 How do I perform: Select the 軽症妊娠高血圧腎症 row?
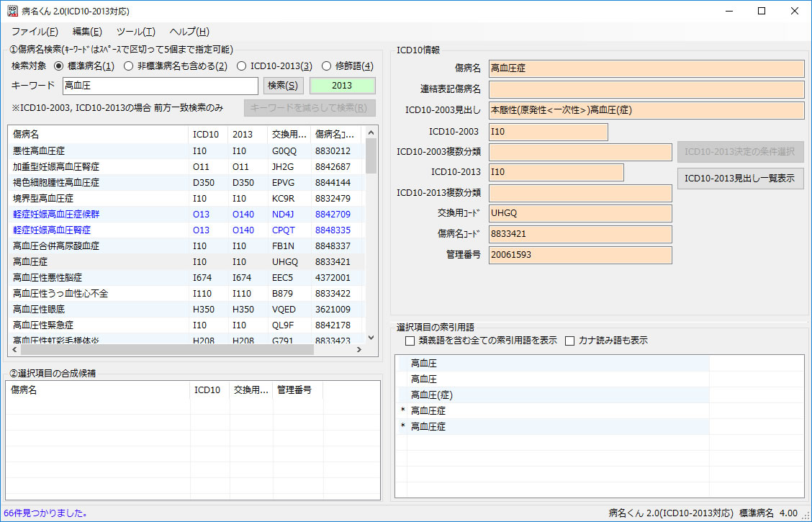point(186,230)
